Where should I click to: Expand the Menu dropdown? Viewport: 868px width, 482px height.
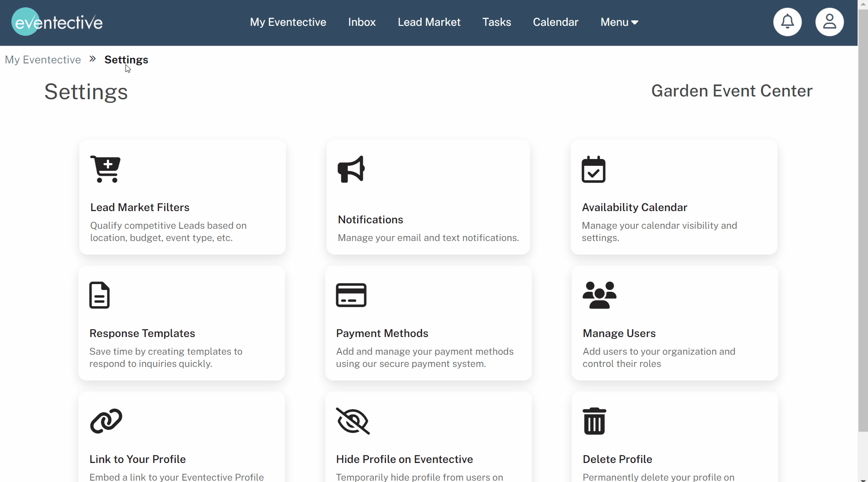pyautogui.click(x=619, y=22)
